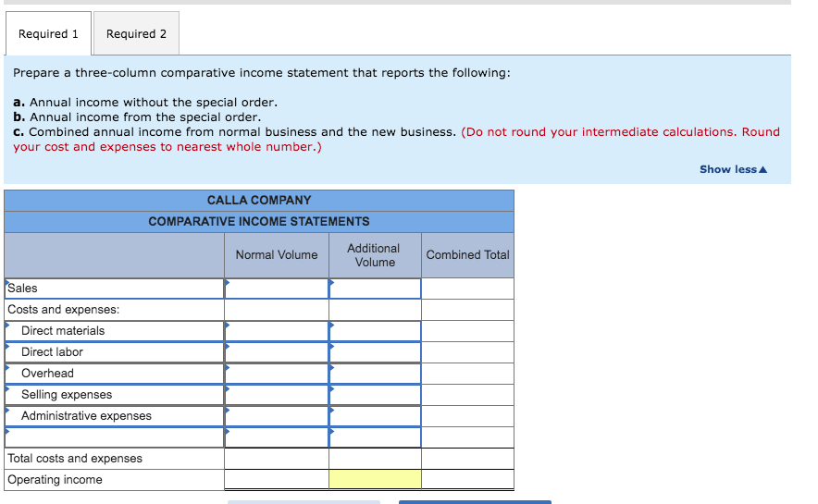Click Selling expenses Additional Volume cell

(x=375, y=395)
